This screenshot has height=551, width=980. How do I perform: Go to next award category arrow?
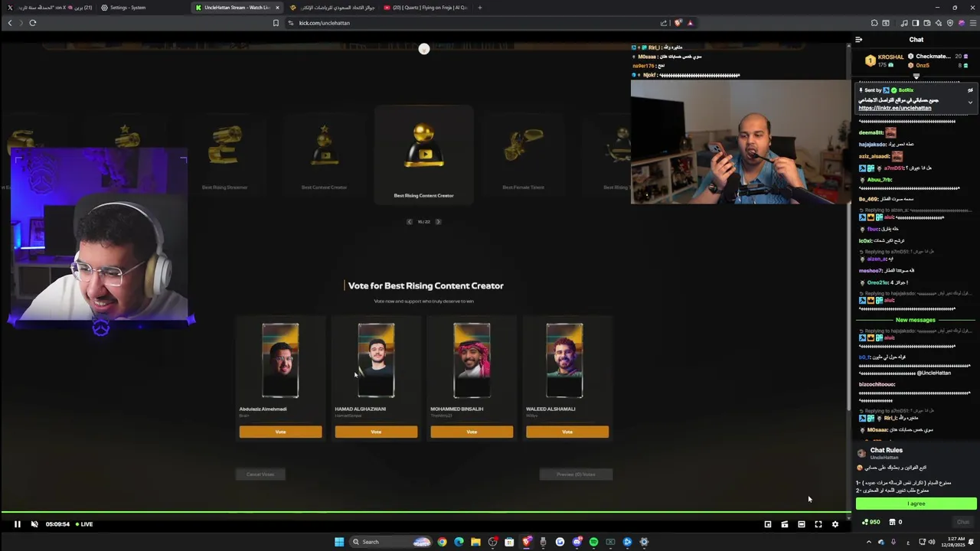click(438, 222)
